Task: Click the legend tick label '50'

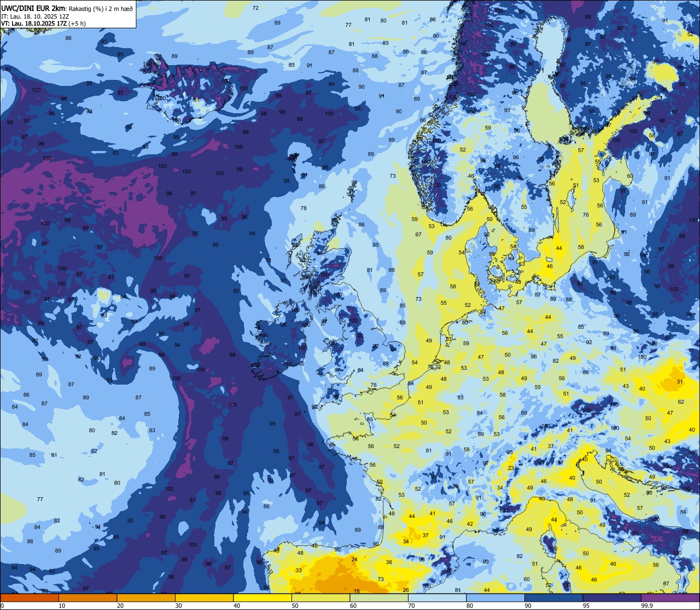Action: click(295, 606)
